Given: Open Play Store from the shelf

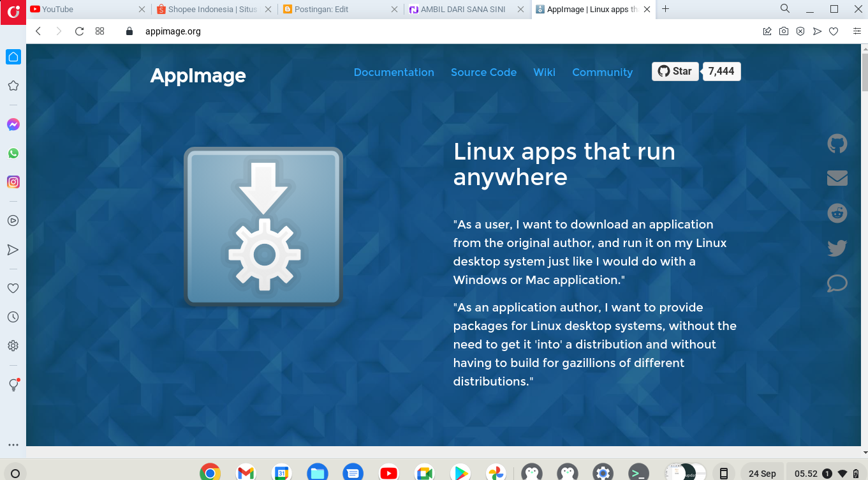Looking at the screenshot, I should (460, 473).
